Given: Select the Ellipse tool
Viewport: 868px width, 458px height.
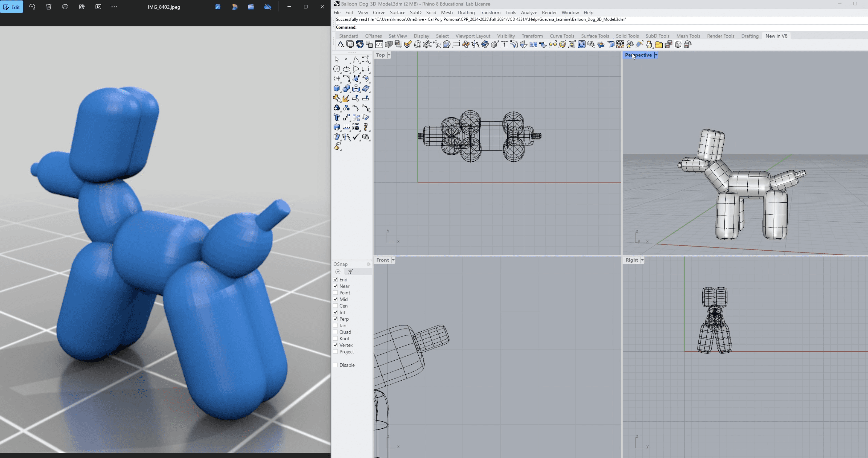Looking at the screenshot, I should point(346,69).
